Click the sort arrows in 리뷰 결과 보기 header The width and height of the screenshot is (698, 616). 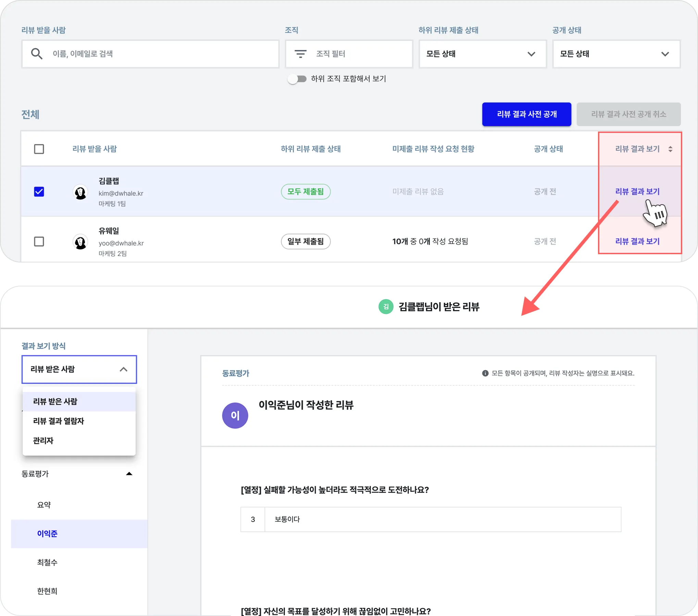(x=670, y=149)
